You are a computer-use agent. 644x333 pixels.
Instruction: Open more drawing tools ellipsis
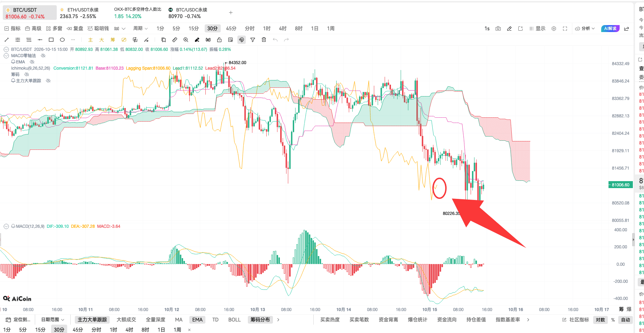73,40
